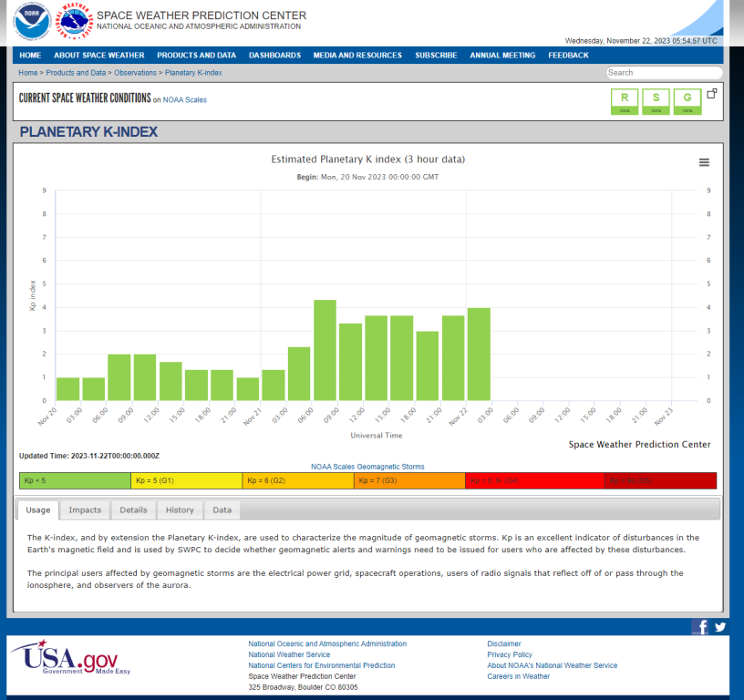Screen dimensions: 744x700
Task: Click the yellow Kp = 5 (G1) swatch
Action: coord(186,480)
